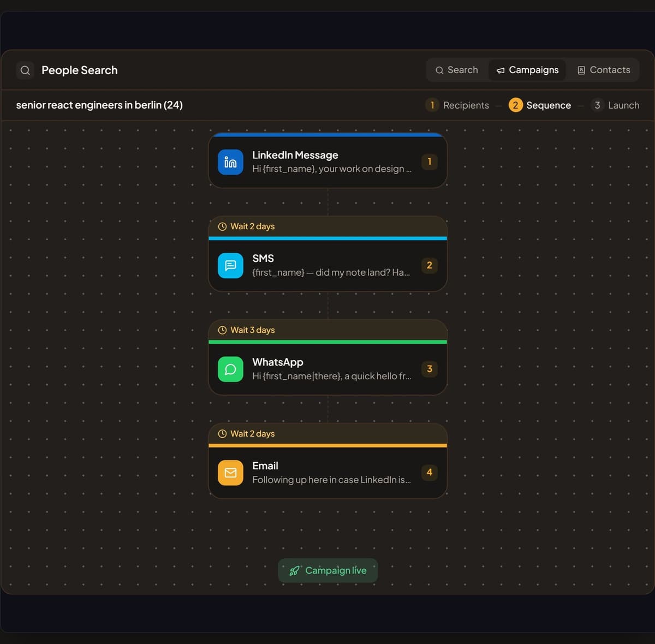Go to the Contacts tab

(604, 70)
